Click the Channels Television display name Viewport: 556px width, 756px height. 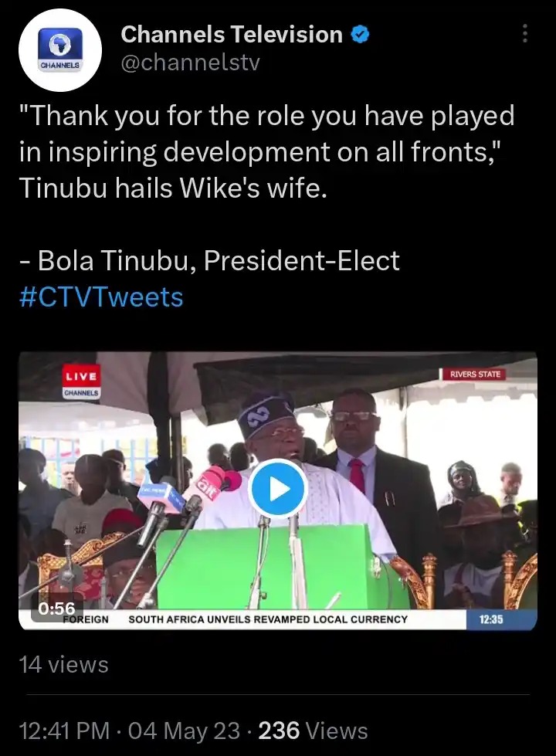pyautogui.click(x=232, y=35)
